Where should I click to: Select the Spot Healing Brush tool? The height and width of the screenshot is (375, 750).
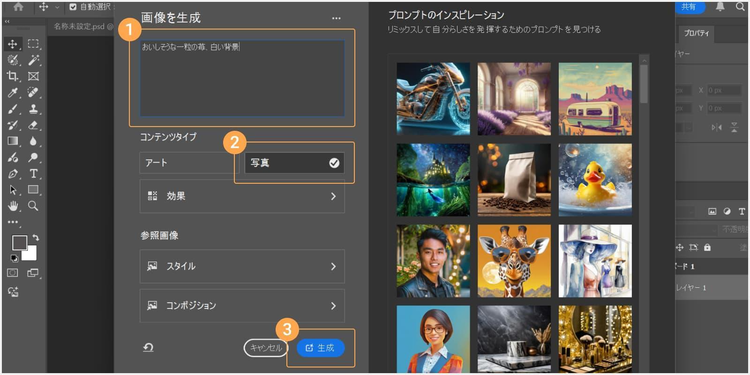[33, 92]
